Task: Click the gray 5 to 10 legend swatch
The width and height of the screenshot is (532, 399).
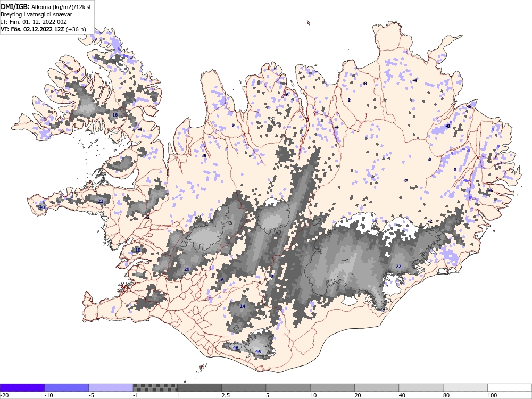Action: coord(288,387)
